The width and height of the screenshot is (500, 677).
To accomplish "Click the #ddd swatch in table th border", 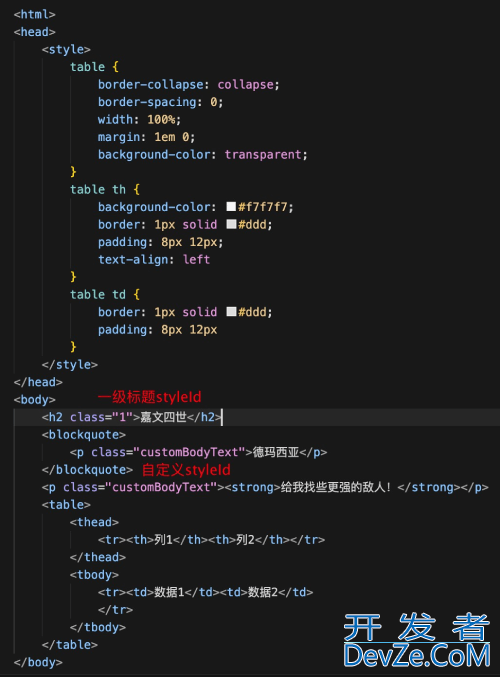I will click(x=231, y=224).
